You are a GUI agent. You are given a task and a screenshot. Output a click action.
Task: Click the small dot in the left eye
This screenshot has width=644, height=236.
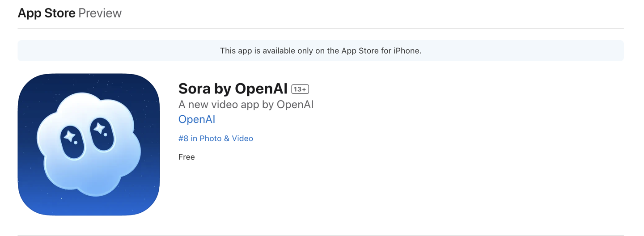click(x=76, y=143)
